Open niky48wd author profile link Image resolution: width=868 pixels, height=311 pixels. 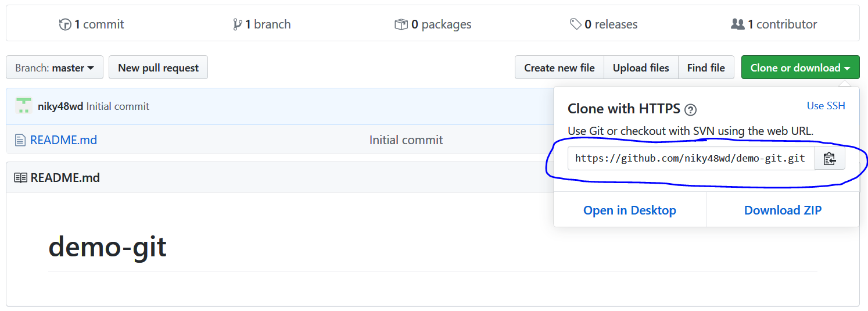tap(60, 106)
